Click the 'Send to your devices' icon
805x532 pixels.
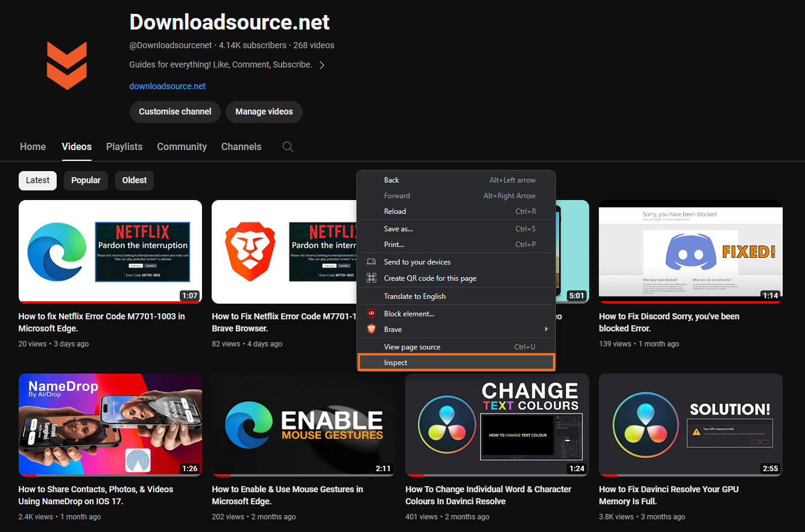pyautogui.click(x=371, y=262)
